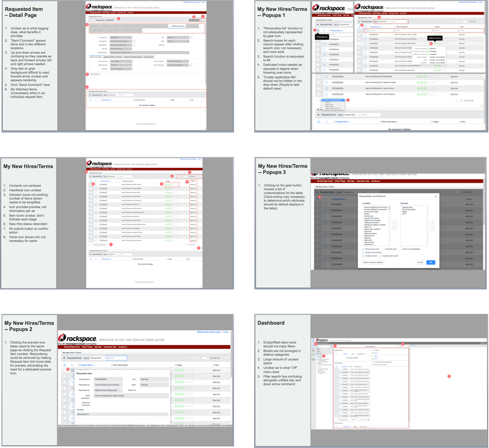The width and height of the screenshot is (489, 448).
Task: Click the Pending State field in Requested Item popup
Action: [x=154, y=385]
